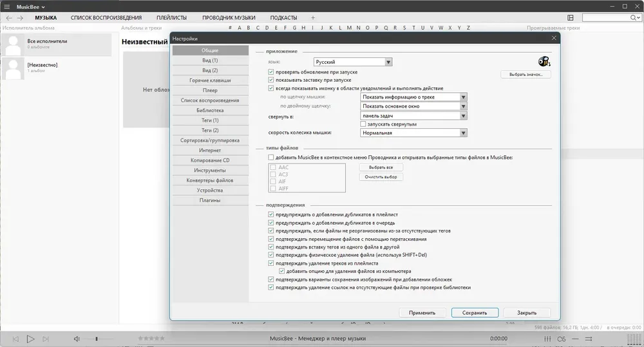
Task: Open the minimize-to dropdown showing панель задач
Action: click(413, 116)
